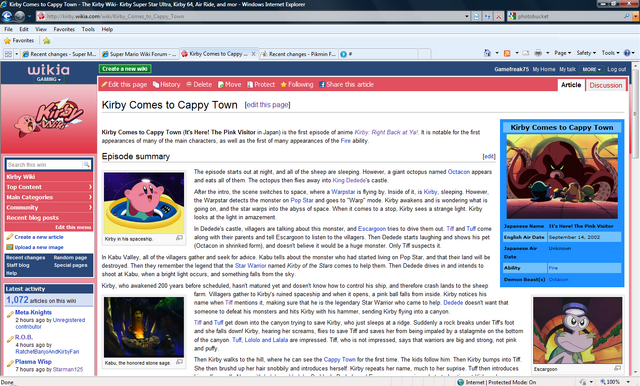The width and height of the screenshot is (640, 386).
Task: Click the Special pages link
Action: coord(71,265)
